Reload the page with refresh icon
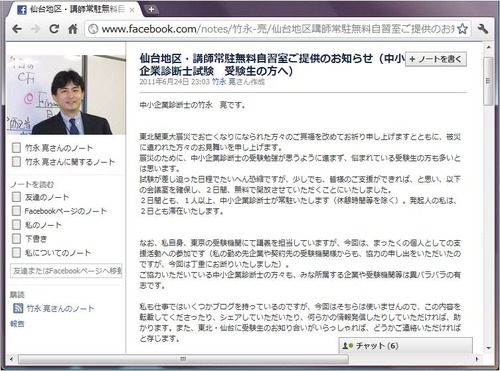 coord(54,29)
